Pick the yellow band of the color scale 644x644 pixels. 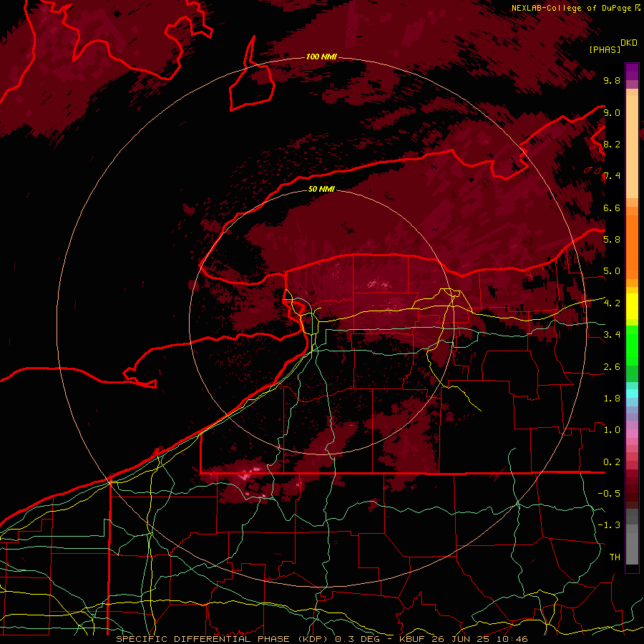632,306
